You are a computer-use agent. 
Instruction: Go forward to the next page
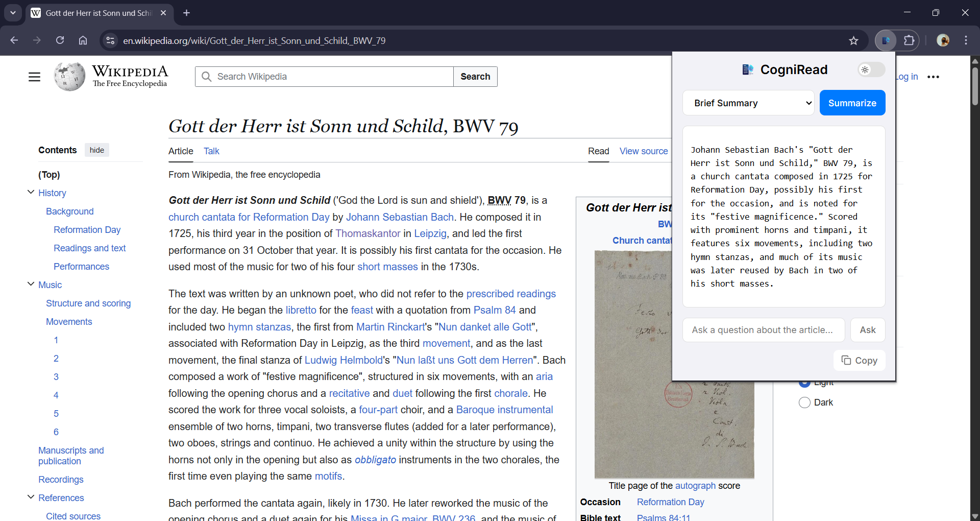[x=37, y=40]
